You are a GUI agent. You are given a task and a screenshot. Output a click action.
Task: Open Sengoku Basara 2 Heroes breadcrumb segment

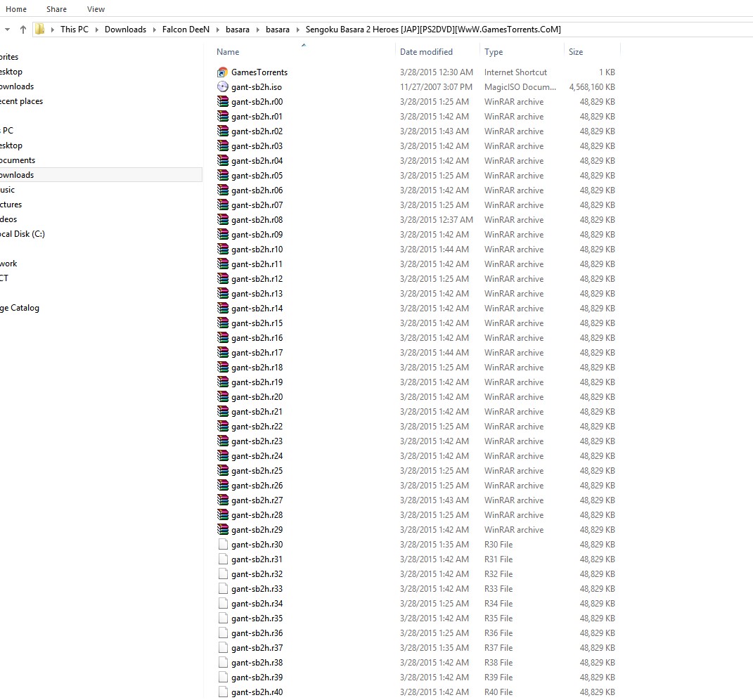coord(433,30)
